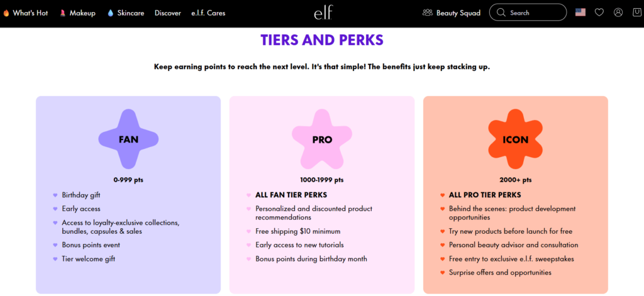Screen dimensions: 644x296
Task: Click the pink PRO tier badge
Action: tap(322, 139)
